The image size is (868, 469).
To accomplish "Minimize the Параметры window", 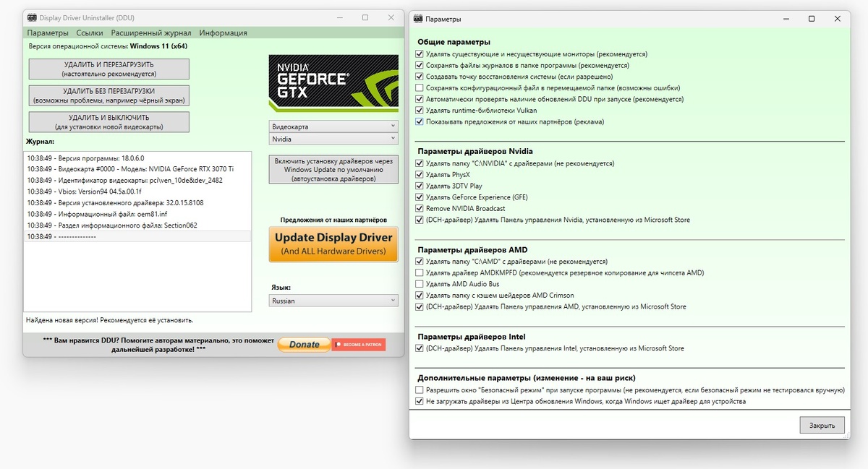I will click(x=786, y=19).
